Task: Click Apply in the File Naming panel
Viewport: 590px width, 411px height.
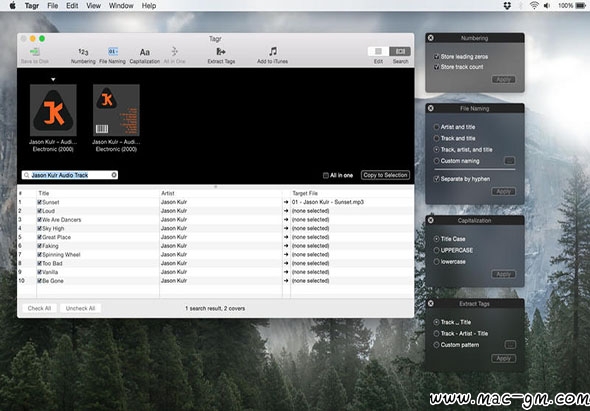Action: tap(503, 192)
